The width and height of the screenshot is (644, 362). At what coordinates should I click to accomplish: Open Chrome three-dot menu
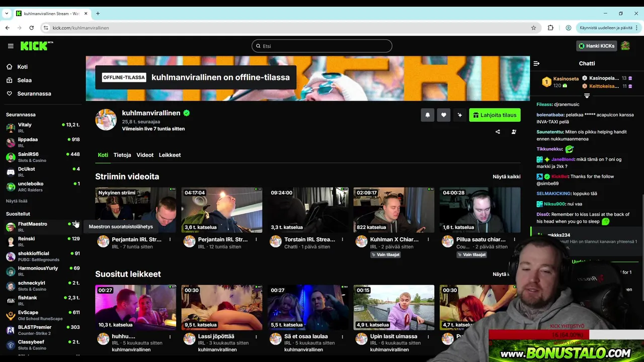pyautogui.click(x=637, y=28)
